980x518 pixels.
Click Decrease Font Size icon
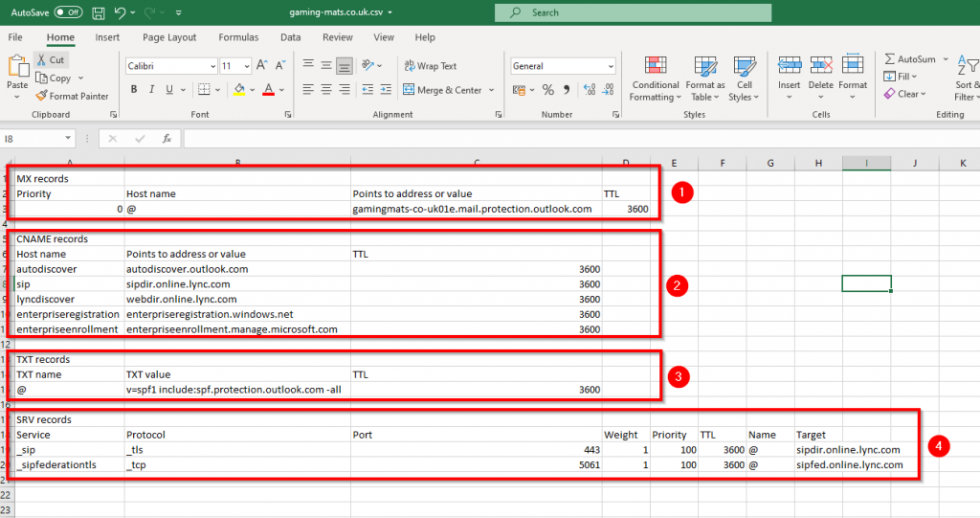point(280,65)
